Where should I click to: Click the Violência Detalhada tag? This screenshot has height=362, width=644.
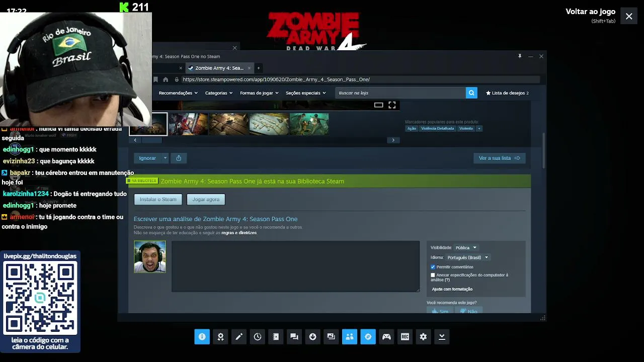(x=437, y=128)
